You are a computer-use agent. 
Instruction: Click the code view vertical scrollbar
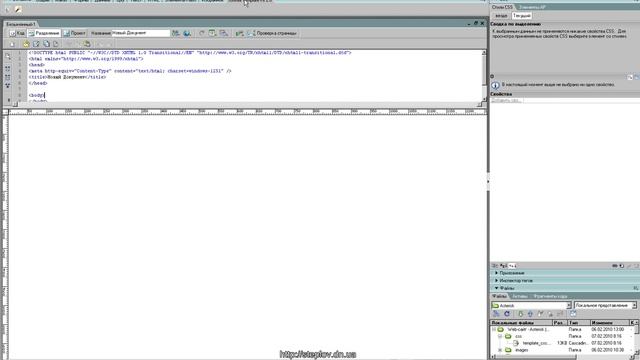[x=484, y=76]
